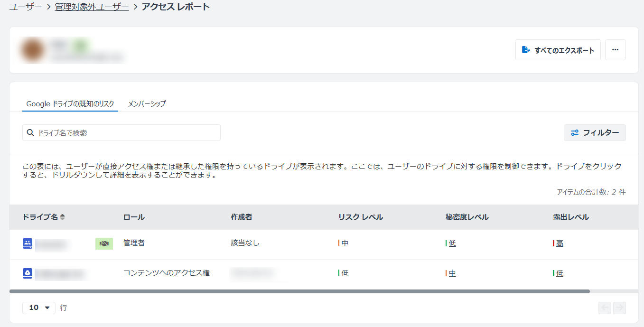Screen dimensions: 644x327
Task: Switch to the メンバーシップ tab
Action: pos(147,103)
